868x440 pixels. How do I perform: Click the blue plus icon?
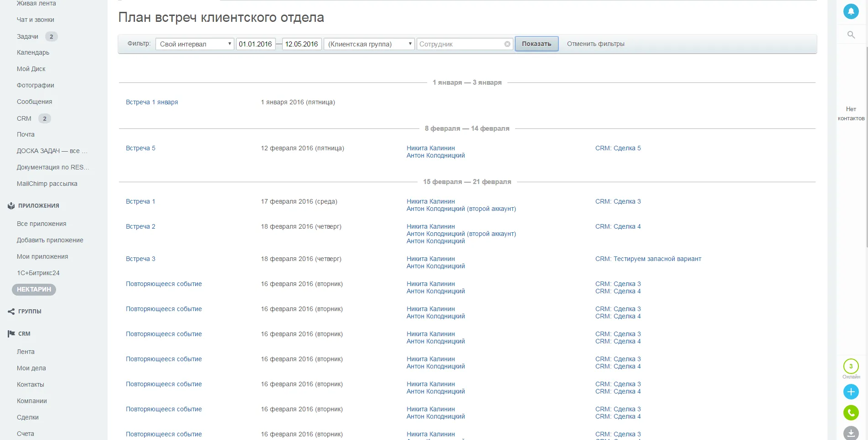click(x=851, y=392)
